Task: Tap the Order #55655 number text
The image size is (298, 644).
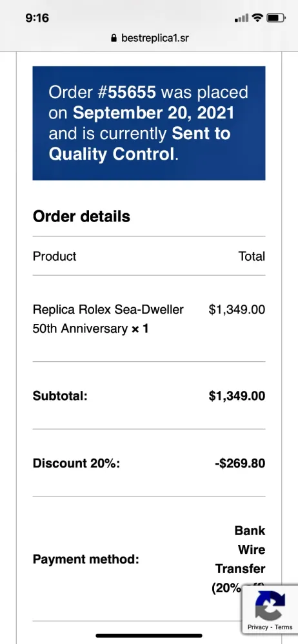Action: click(103, 92)
